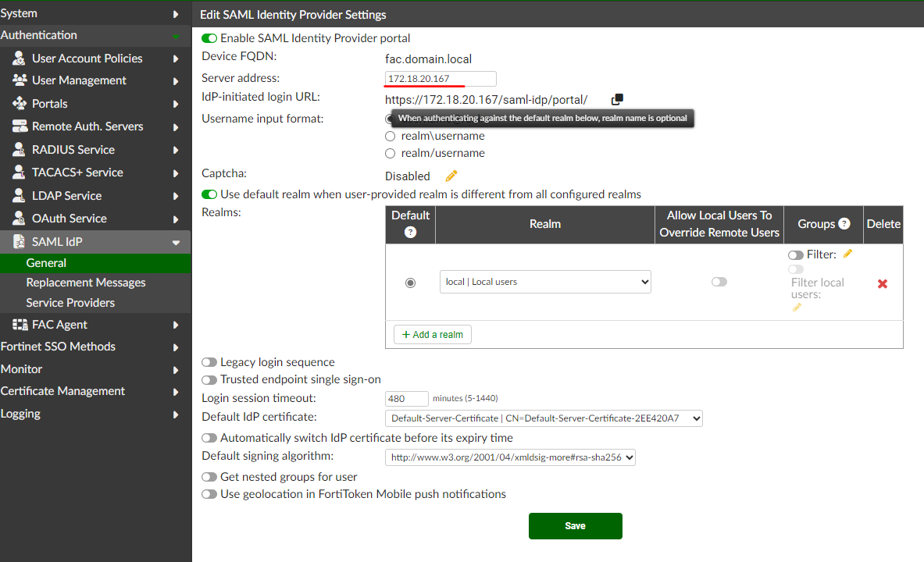Screen dimensions: 924x562
Task: Click the User Management sidebar icon
Action: click(18, 80)
